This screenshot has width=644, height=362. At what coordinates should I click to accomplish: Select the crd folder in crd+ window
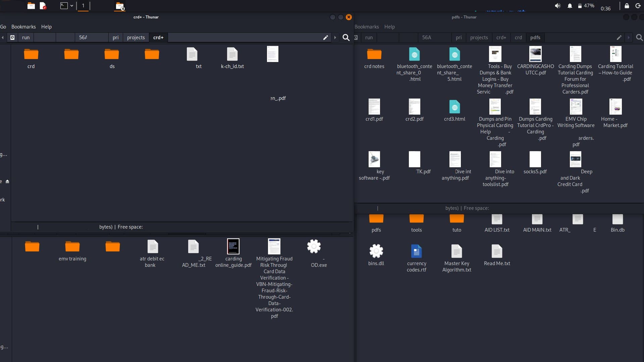[31, 58]
